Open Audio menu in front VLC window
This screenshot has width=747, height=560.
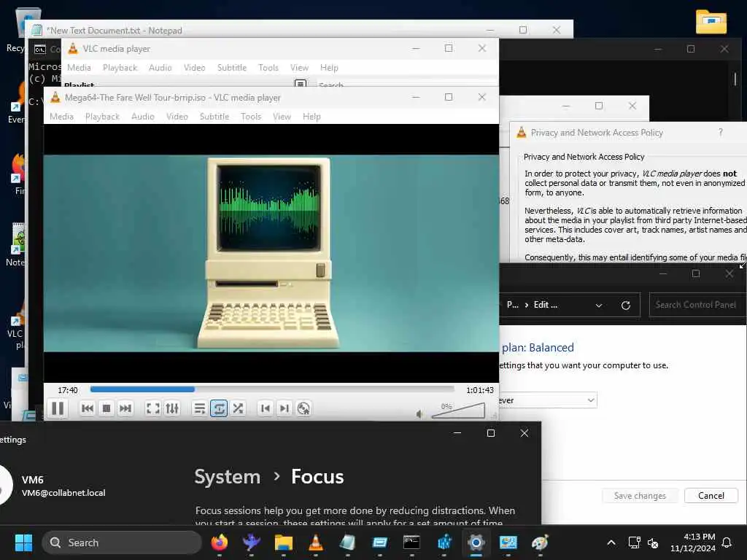coord(143,117)
